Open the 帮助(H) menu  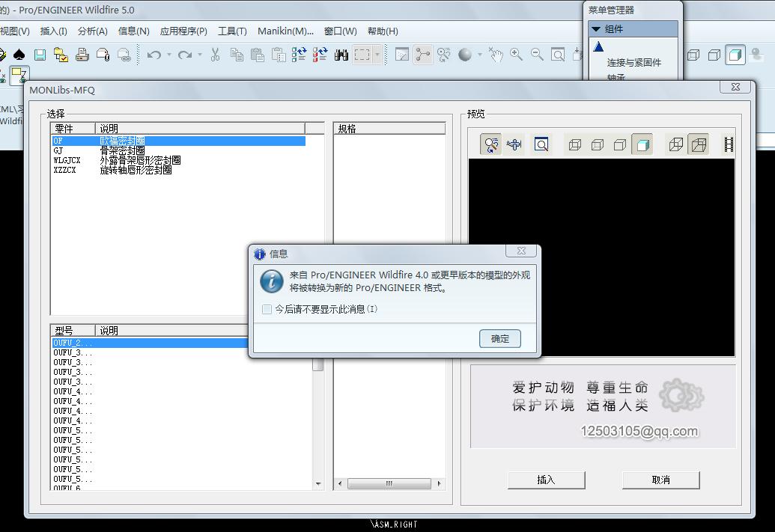383,31
